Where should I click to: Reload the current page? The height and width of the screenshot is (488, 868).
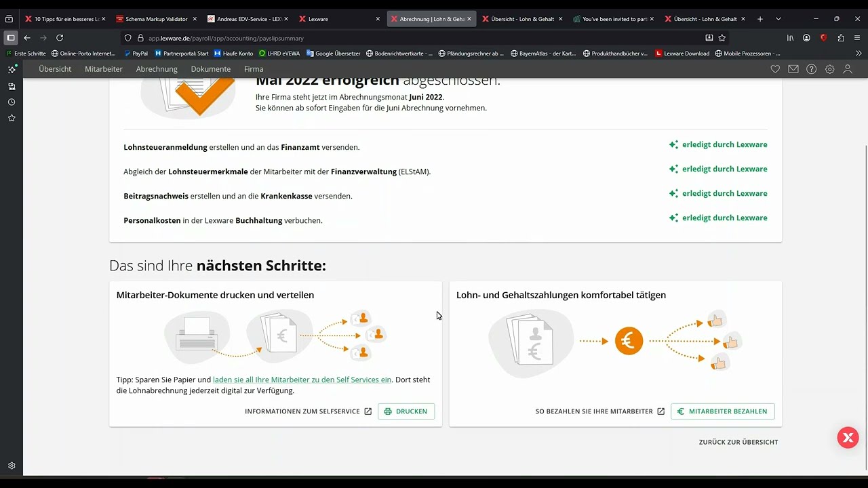tap(60, 38)
